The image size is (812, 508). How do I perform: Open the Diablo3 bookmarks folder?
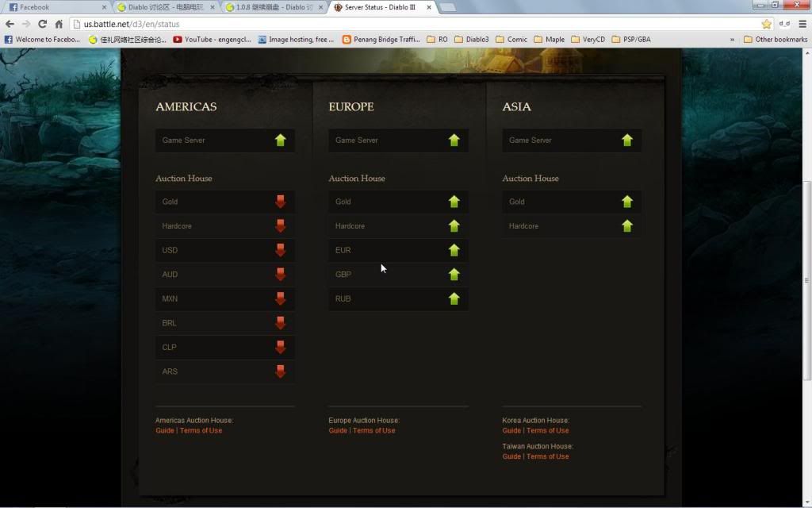click(x=471, y=40)
